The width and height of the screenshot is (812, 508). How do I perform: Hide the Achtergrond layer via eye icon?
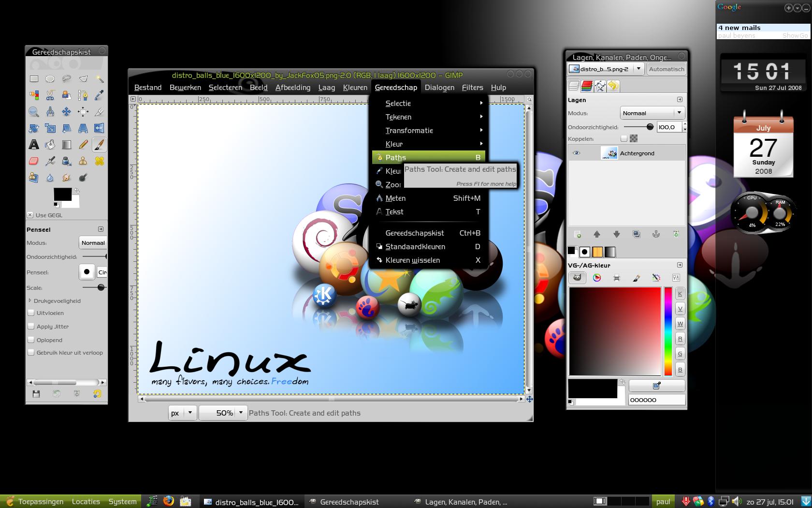tap(576, 153)
